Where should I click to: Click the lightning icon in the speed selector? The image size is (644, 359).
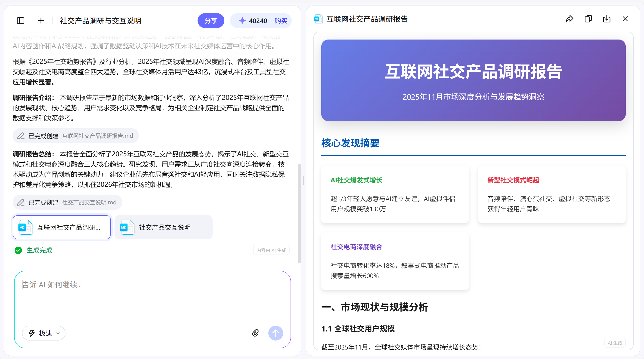[31, 333]
